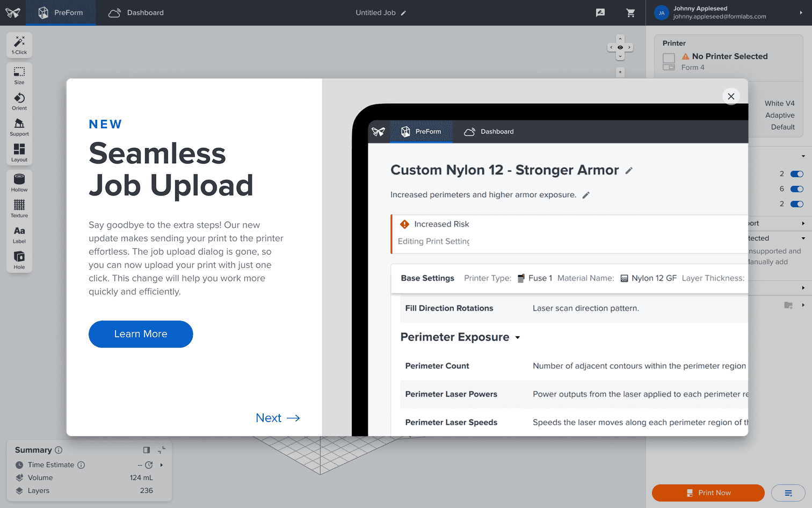The height and width of the screenshot is (508, 812).
Task: Click the Formlabs butterfly logo
Action: tap(13, 13)
